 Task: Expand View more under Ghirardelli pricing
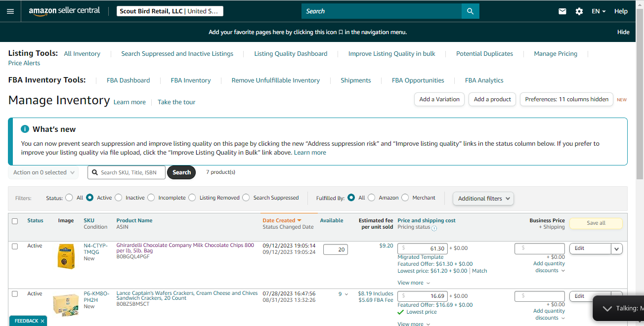point(414,283)
